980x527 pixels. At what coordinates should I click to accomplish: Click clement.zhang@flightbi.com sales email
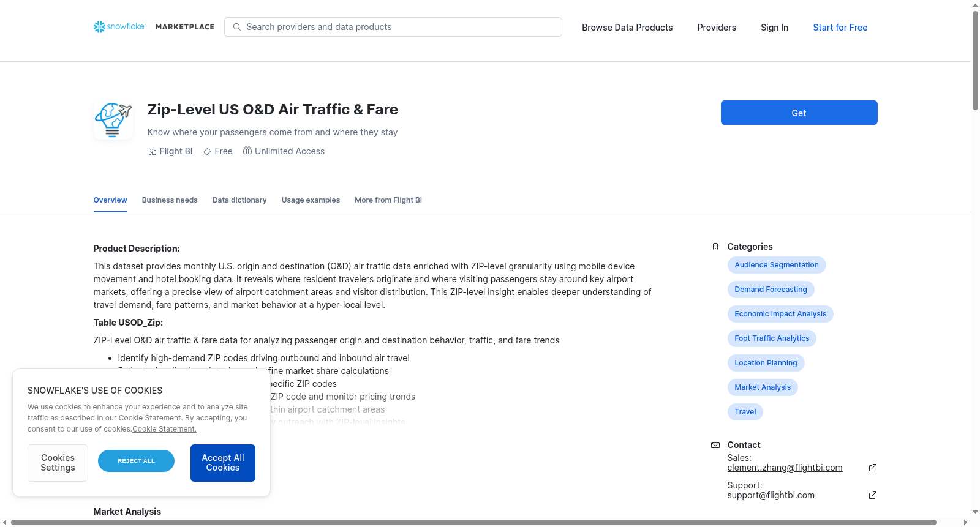coord(785,468)
